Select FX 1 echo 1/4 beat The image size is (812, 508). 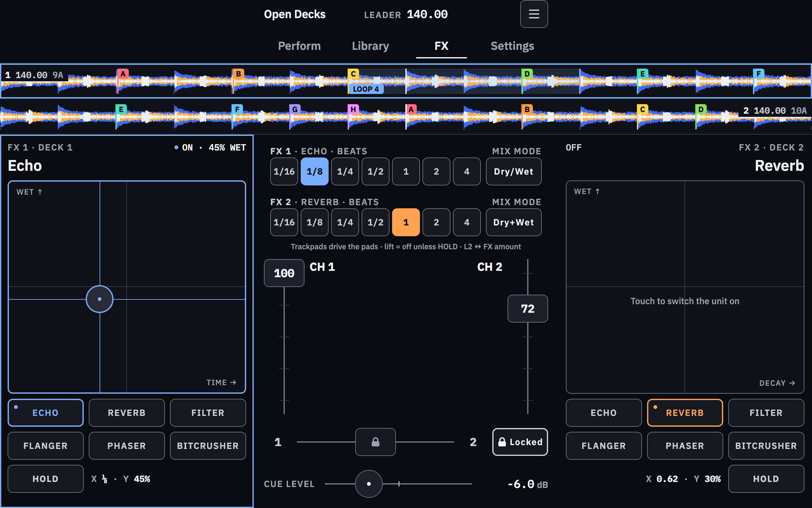click(345, 171)
